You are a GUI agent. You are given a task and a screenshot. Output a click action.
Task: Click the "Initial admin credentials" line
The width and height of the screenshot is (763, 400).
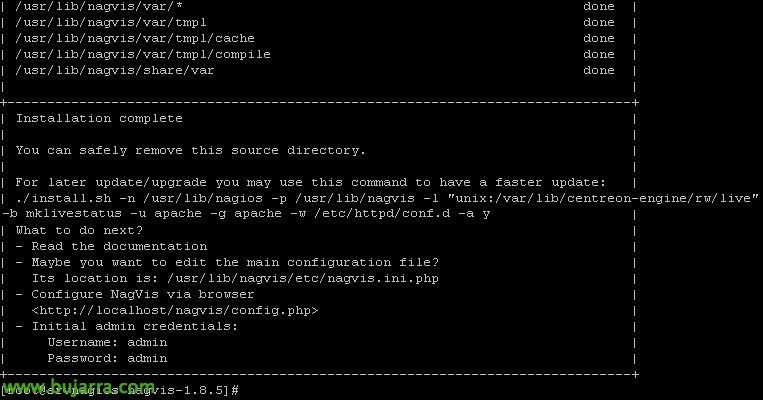point(127,326)
